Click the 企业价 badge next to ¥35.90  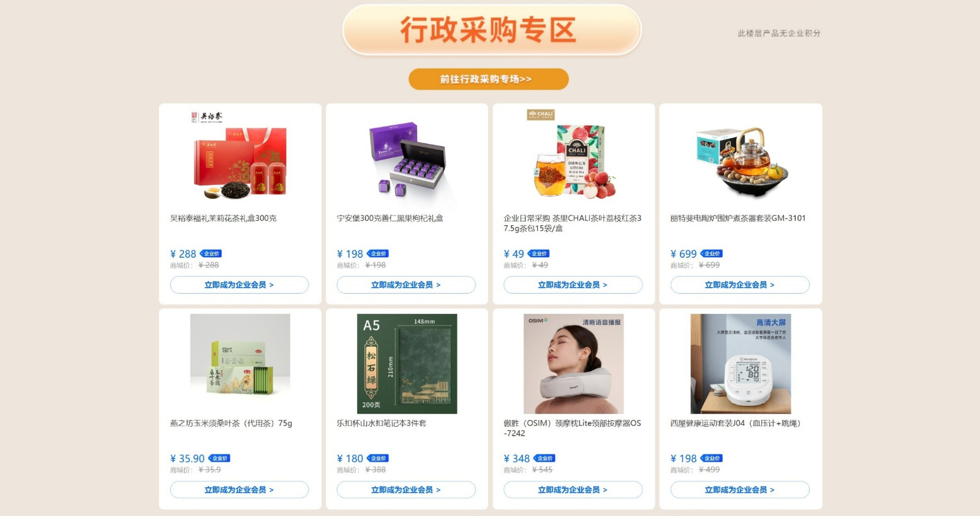tap(219, 458)
